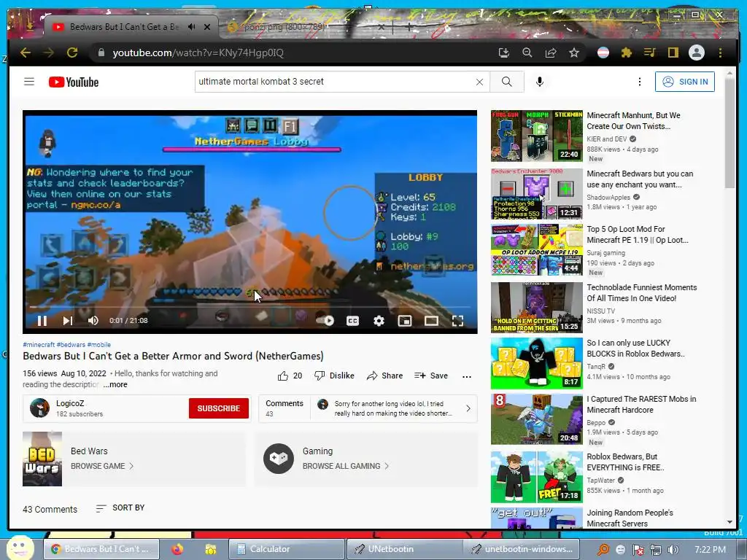Toggle the Chrome side panel icon
The height and width of the screenshot is (560, 747).
pos(673,52)
